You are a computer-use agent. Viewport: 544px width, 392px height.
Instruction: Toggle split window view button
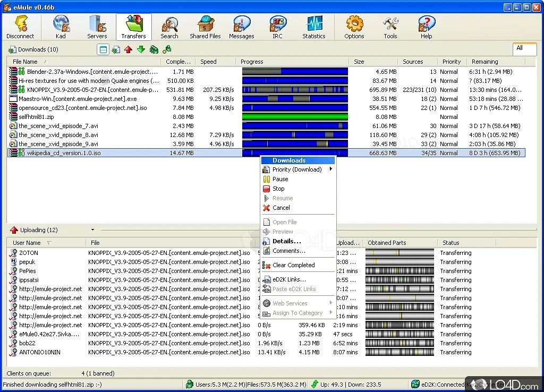pyautogui.click(x=103, y=49)
